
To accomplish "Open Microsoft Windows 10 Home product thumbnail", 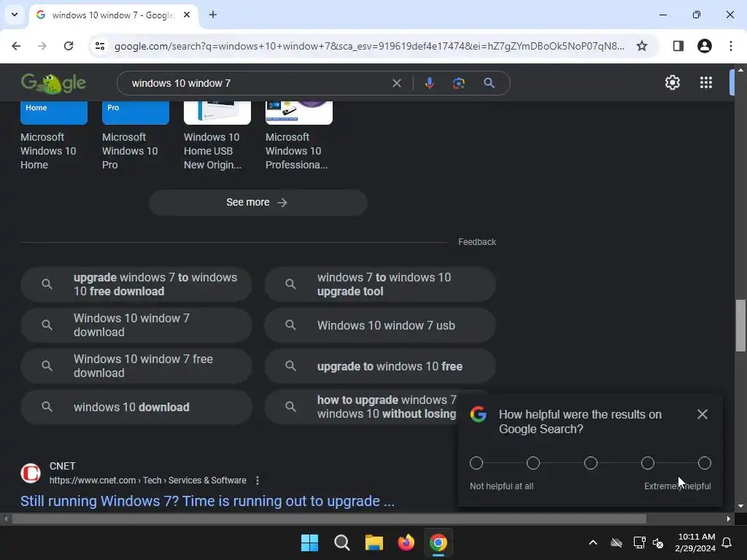I will [x=54, y=113].
